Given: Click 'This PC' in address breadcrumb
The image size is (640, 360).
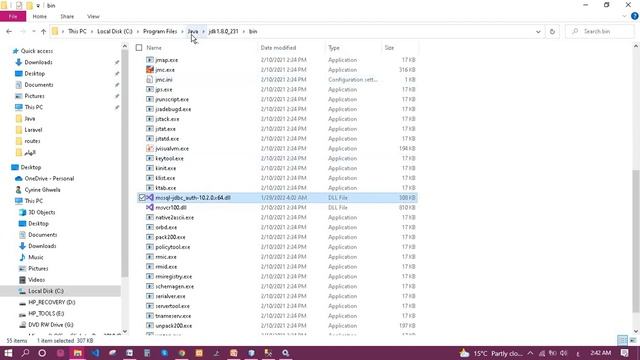Looking at the screenshot, I should tap(77, 31).
